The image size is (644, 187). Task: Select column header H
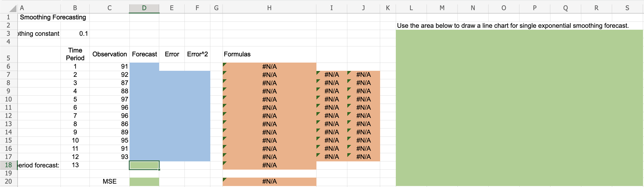(269, 8)
